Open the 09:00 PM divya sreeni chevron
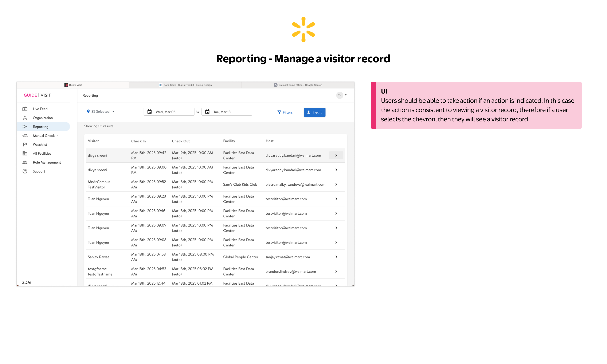The image size is (607, 364). coord(336,170)
